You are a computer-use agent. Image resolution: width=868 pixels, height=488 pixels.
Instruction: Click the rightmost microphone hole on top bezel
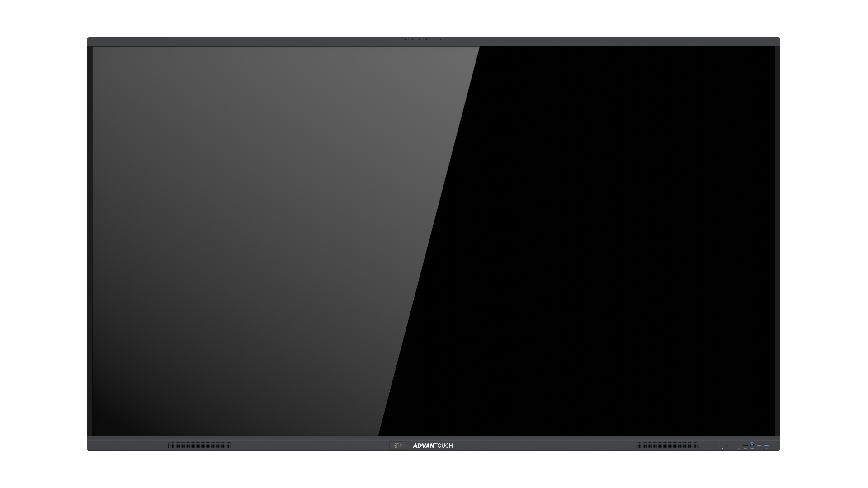tap(462, 39)
